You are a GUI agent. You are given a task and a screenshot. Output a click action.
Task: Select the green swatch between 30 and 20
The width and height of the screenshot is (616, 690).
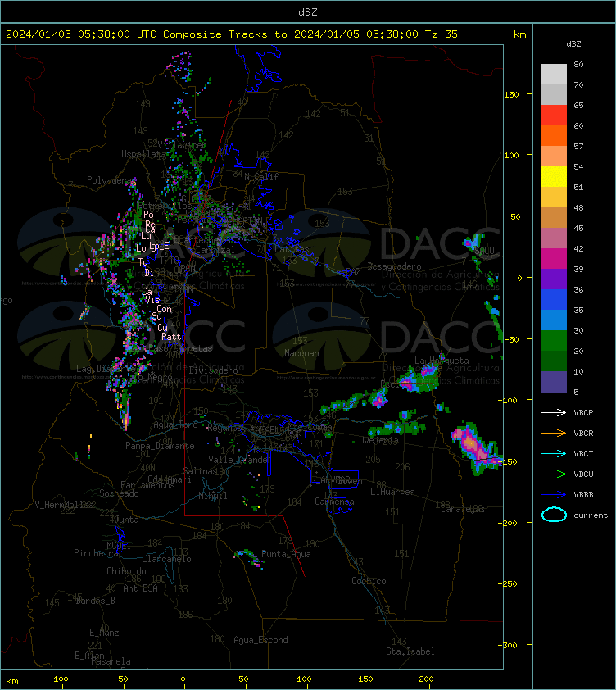(554, 340)
